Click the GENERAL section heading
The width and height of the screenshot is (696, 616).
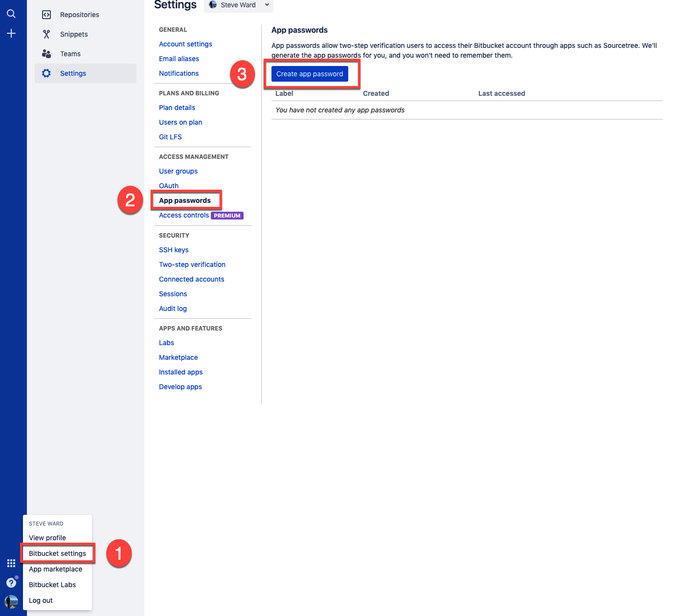[173, 30]
